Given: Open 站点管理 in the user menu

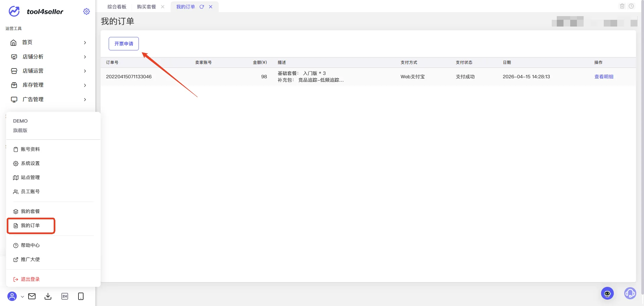Looking at the screenshot, I should pos(26,177).
